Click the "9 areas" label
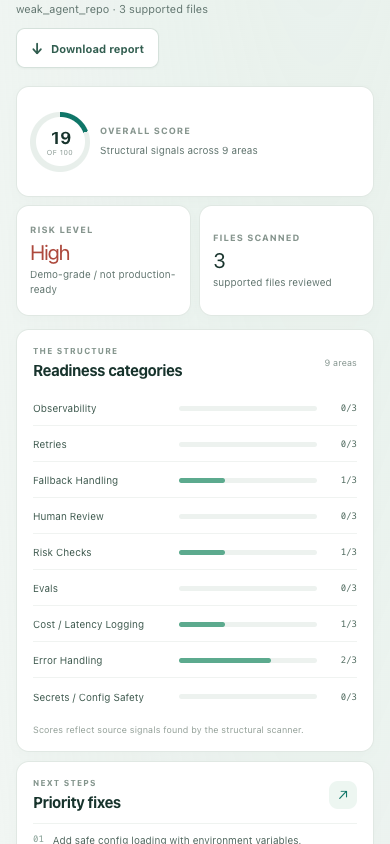Image resolution: width=390 pixels, height=844 pixels. pos(340,363)
